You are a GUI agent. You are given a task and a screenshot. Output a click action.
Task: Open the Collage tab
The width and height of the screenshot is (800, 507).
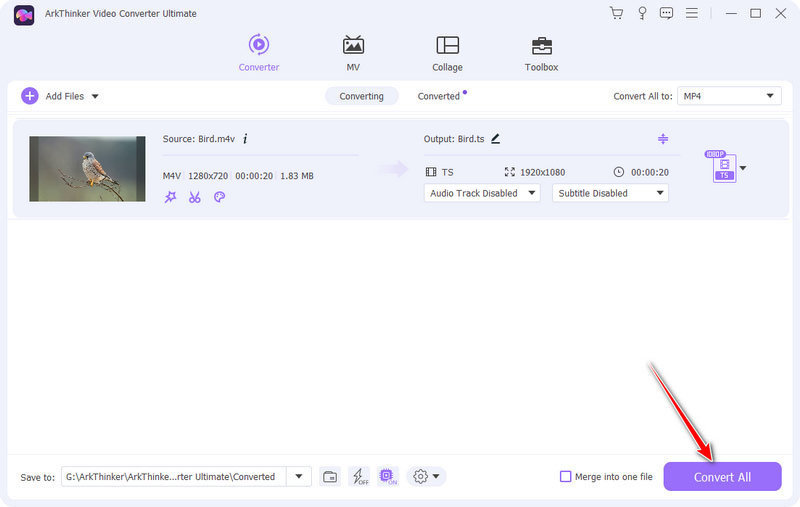[447, 53]
